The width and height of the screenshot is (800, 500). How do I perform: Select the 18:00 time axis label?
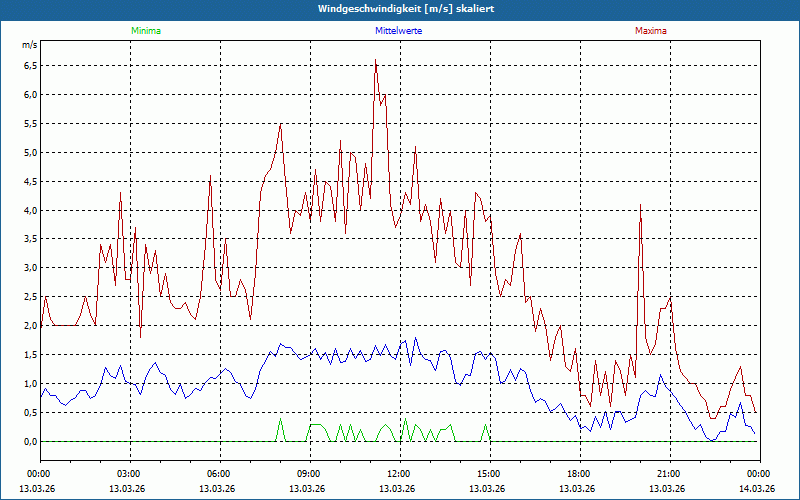pos(579,474)
